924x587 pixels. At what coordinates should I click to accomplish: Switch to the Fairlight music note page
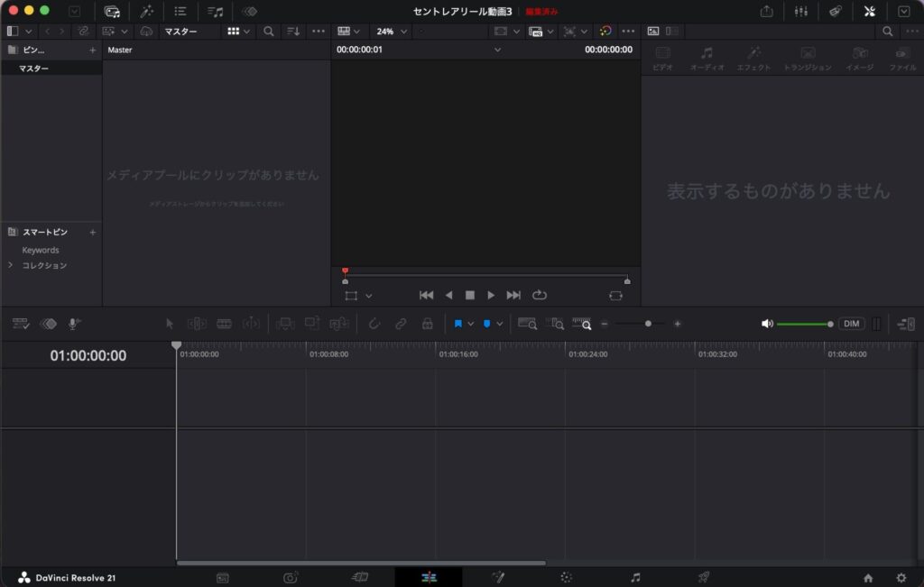(x=635, y=578)
